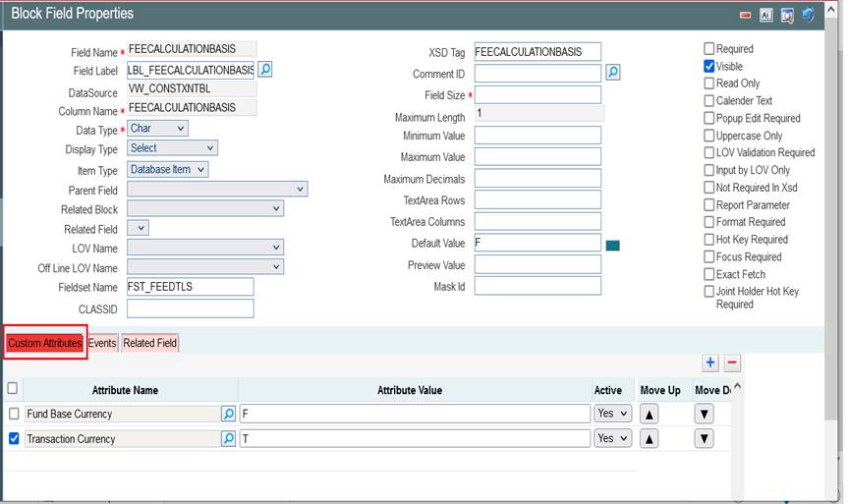Enable the Read Only checkbox
Image resolution: width=849 pixels, height=504 pixels.
[x=708, y=84]
